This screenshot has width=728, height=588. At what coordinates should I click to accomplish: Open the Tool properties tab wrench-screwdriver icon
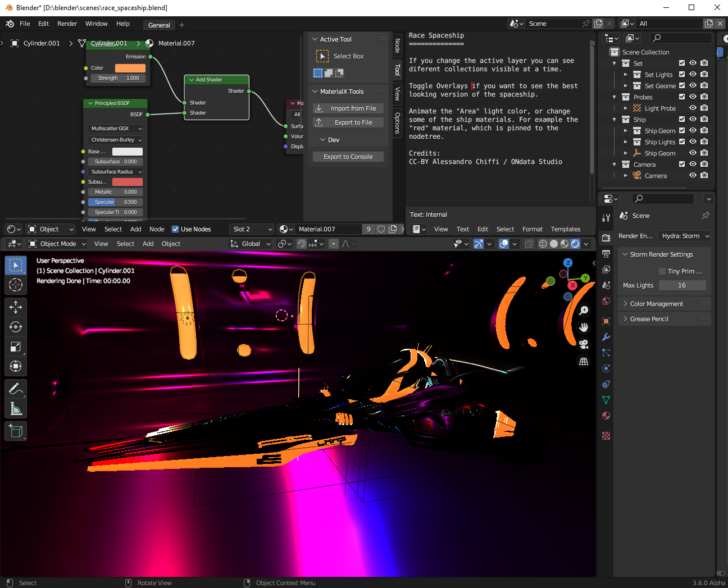click(606, 218)
